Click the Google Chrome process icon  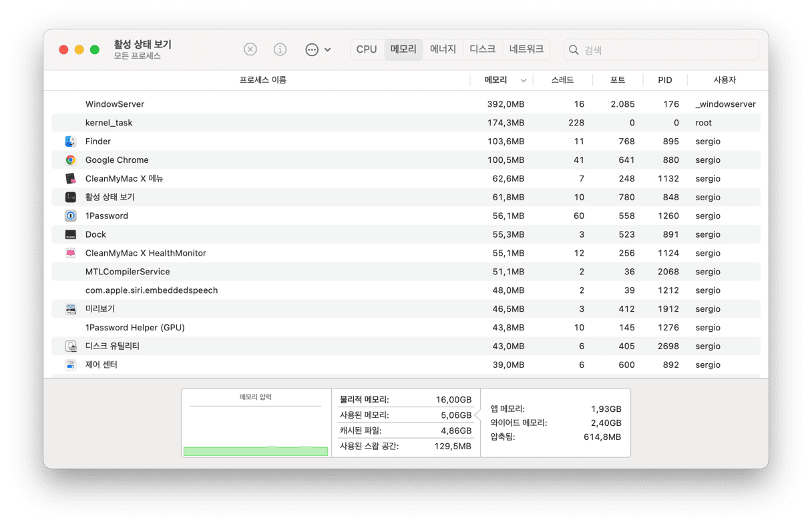click(71, 160)
